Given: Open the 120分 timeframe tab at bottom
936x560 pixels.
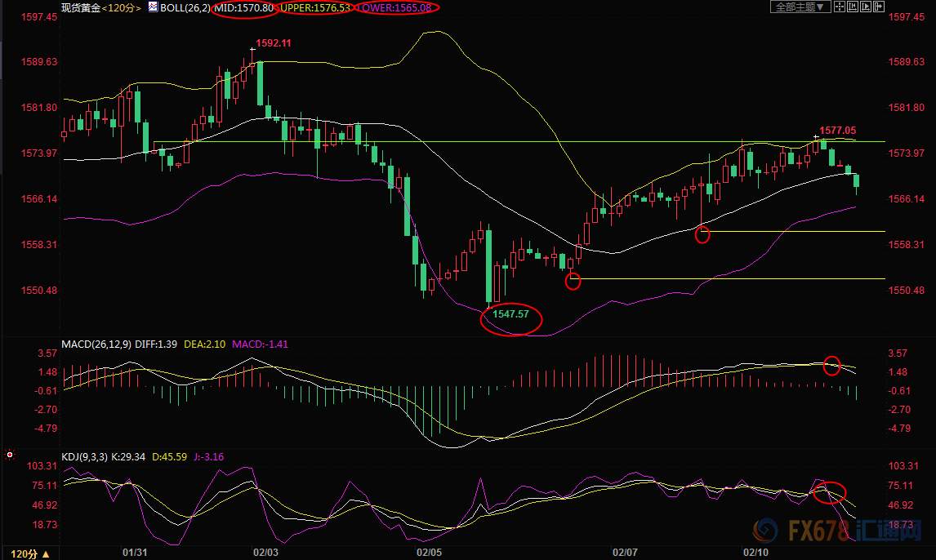Looking at the screenshot, I should 30,553.
